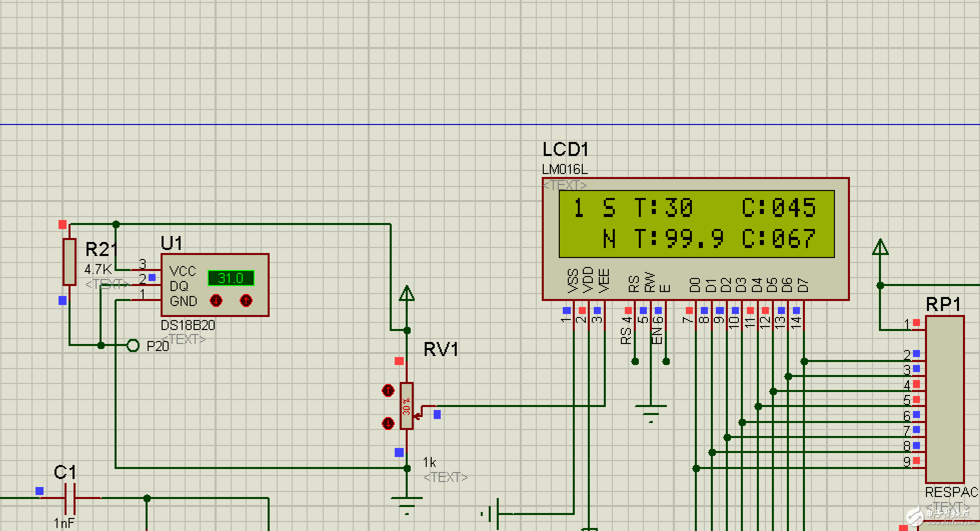Screen dimensions: 980x531
Task: Click RV1 potentiometer up arrow button
Action: pos(388,390)
